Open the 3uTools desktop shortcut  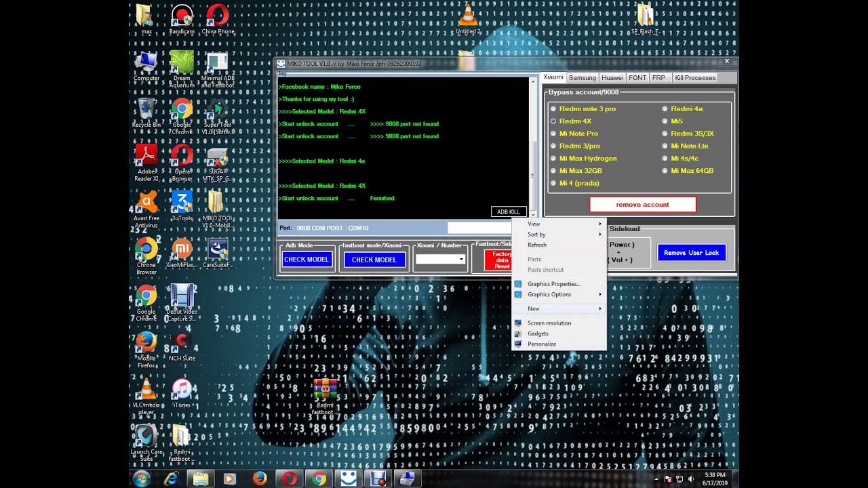pos(182,206)
